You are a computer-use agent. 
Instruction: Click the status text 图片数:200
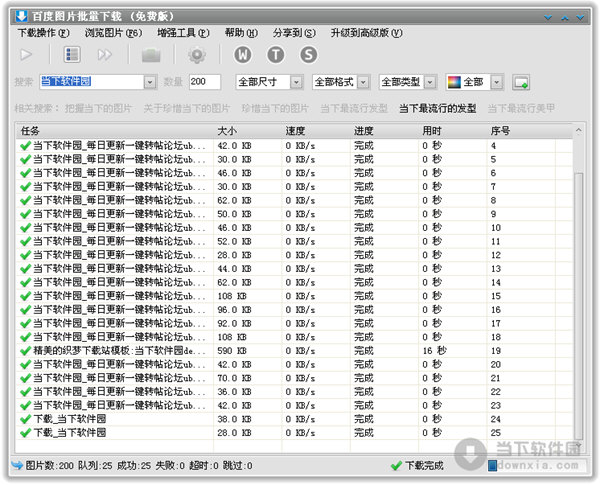tap(49, 466)
